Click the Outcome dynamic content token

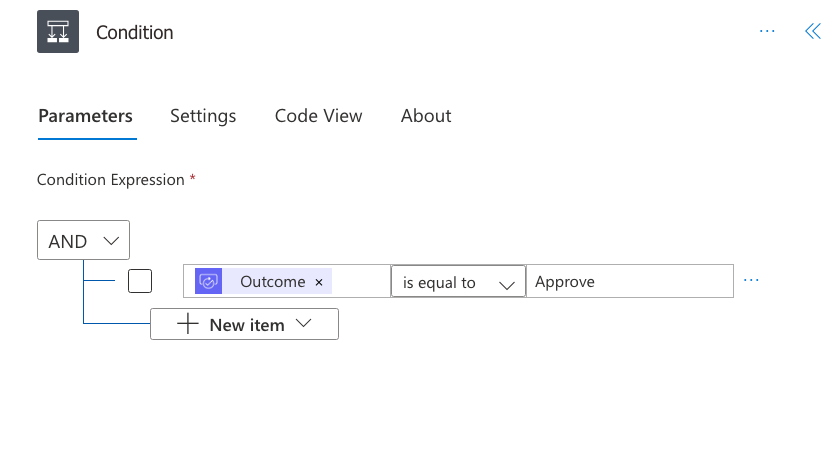[x=272, y=282]
